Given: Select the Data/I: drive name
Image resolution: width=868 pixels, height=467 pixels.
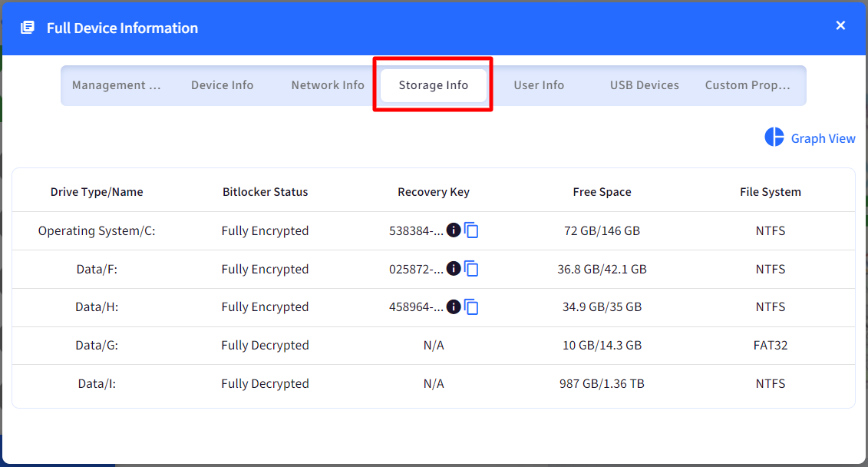Looking at the screenshot, I should tap(97, 383).
